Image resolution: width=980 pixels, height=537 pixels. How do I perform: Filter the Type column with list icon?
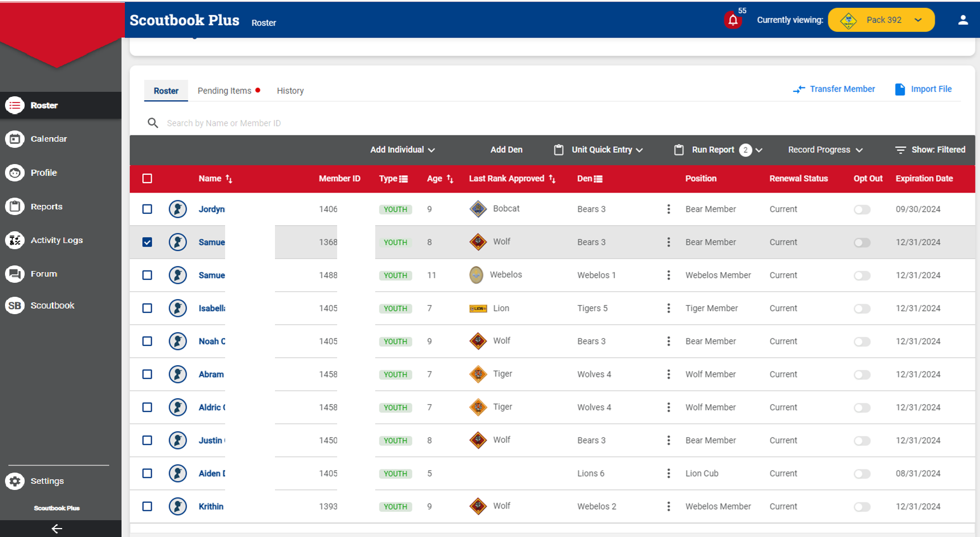pyautogui.click(x=403, y=179)
